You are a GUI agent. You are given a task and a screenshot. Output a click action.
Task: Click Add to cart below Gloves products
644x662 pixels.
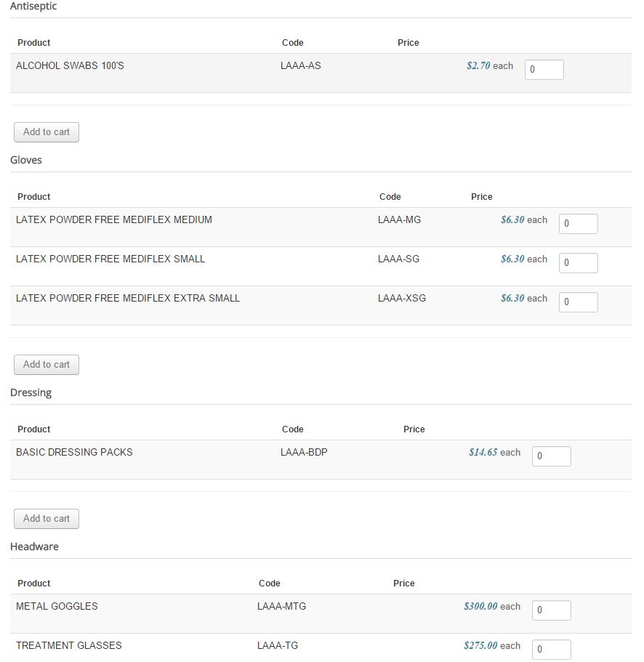pyautogui.click(x=47, y=365)
